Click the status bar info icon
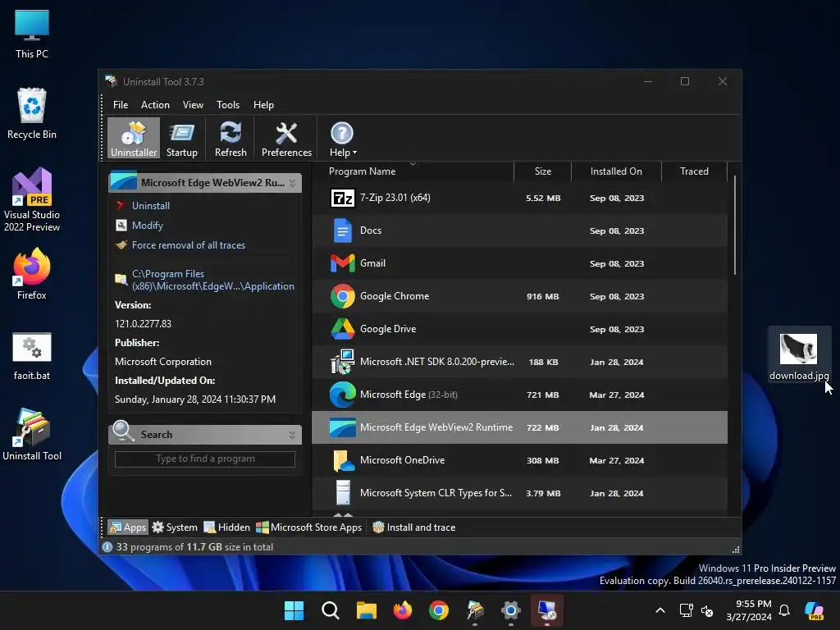840x630 pixels. point(107,547)
